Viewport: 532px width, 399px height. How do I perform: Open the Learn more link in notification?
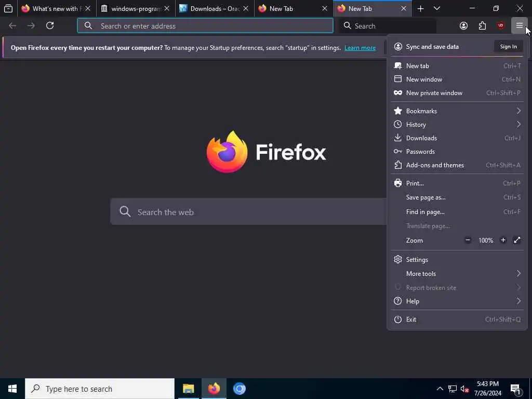click(360, 48)
